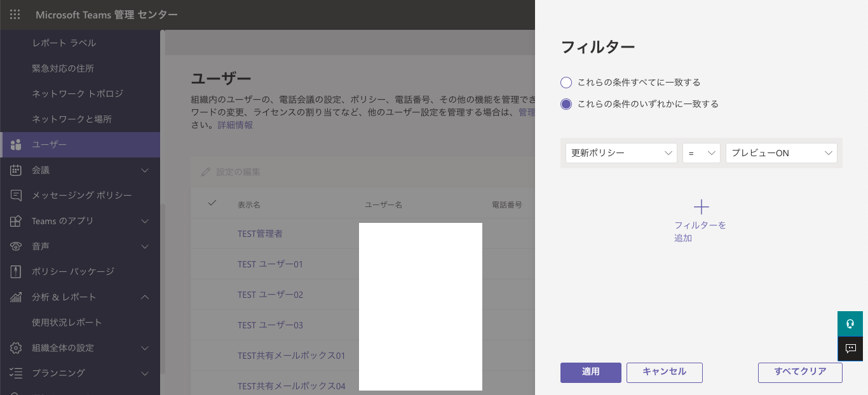Expand the 会議 menu chevron
Screen dimensions: 868x395
tap(145, 170)
